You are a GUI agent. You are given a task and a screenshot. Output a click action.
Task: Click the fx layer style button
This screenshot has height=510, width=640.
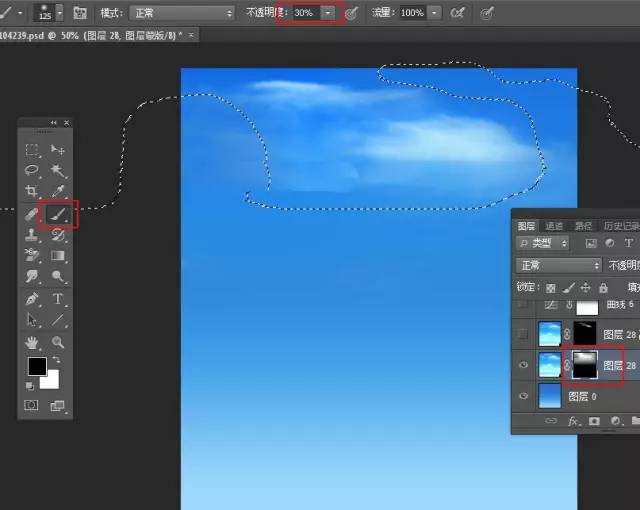(x=574, y=422)
